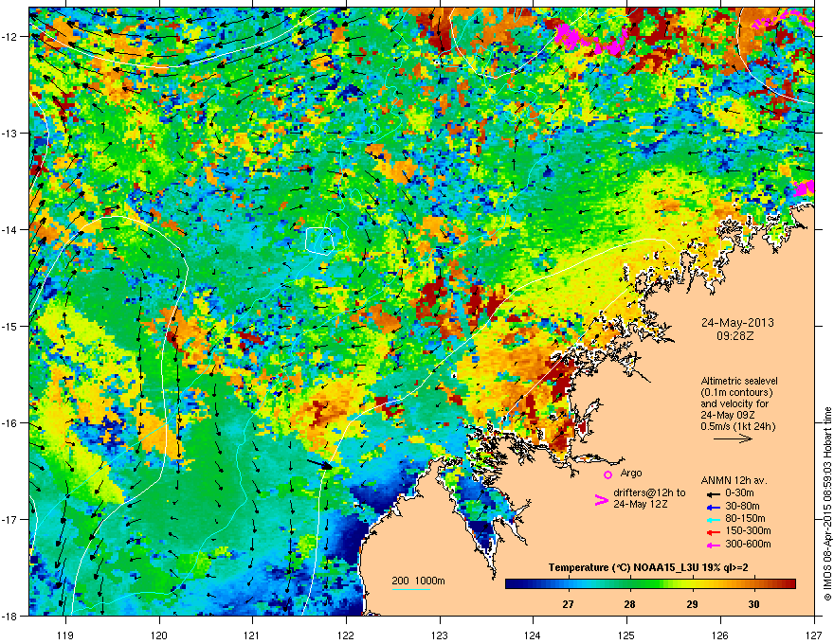834x644 pixels.
Task: Click the longitude axis label 119
Action: coord(65,635)
